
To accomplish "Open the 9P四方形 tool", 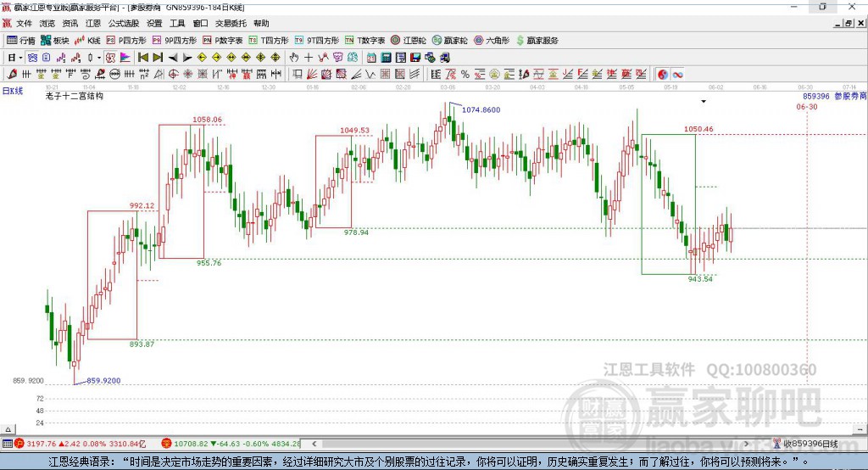I will tap(175, 41).
